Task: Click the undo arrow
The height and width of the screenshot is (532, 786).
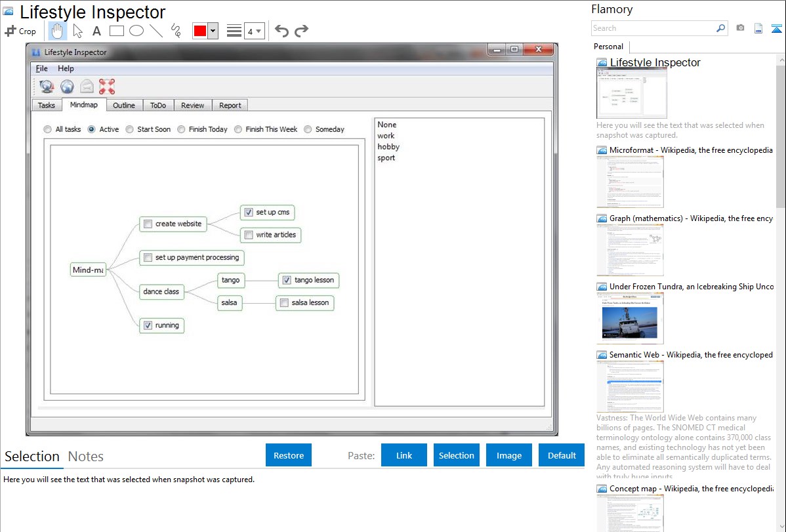Action: [281, 31]
